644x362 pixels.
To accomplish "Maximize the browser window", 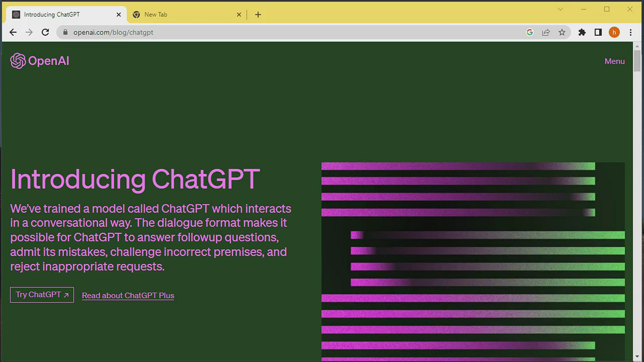I will pos(607,9).
